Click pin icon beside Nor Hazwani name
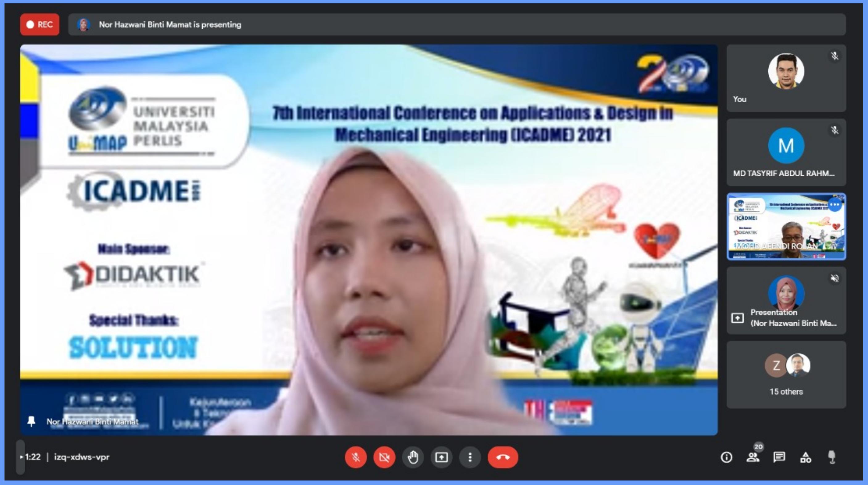The height and width of the screenshot is (485, 868). tap(31, 421)
